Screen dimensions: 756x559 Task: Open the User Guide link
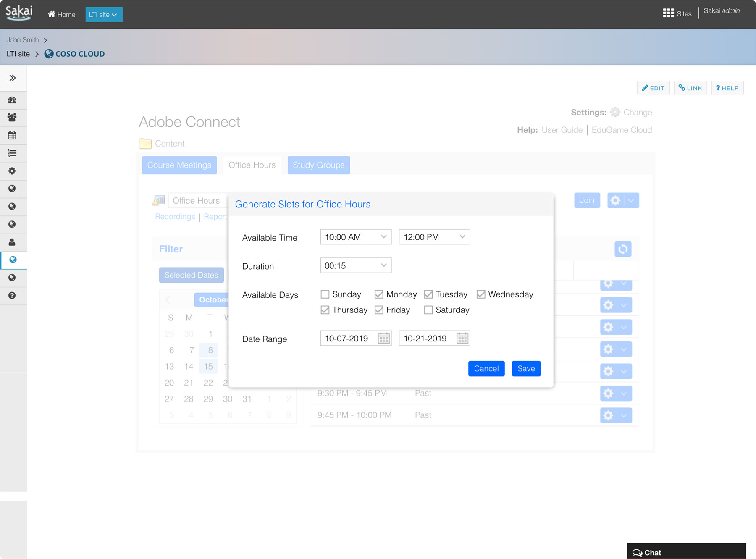(562, 130)
